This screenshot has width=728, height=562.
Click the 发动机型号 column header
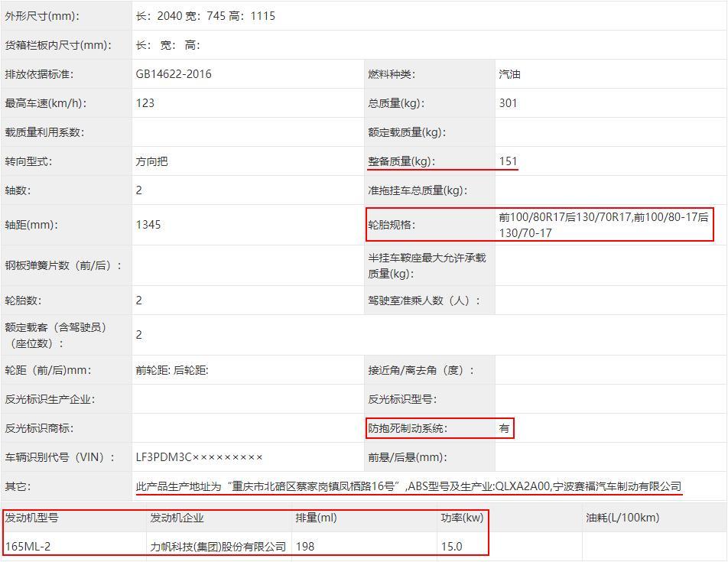click(32, 518)
